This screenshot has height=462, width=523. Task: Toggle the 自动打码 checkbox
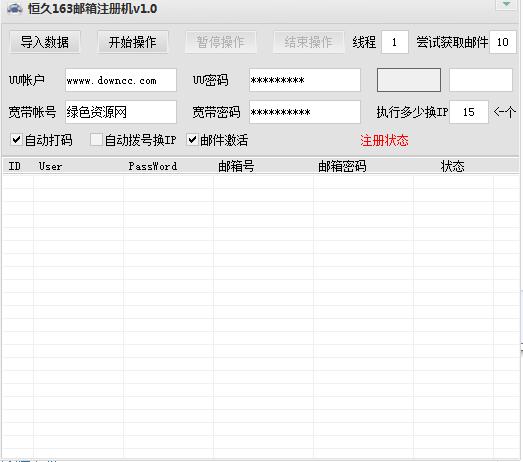(x=16, y=140)
